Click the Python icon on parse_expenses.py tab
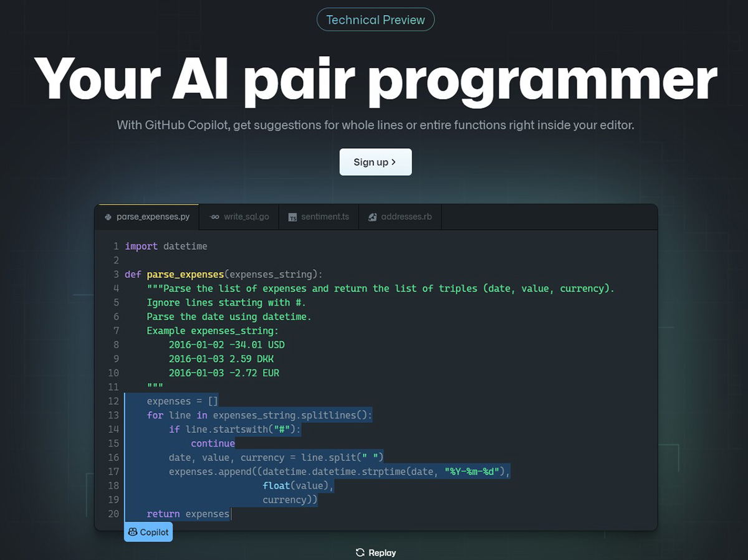This screenshot has height=560, width=748. pyautogui.click(x=108, y=217)
